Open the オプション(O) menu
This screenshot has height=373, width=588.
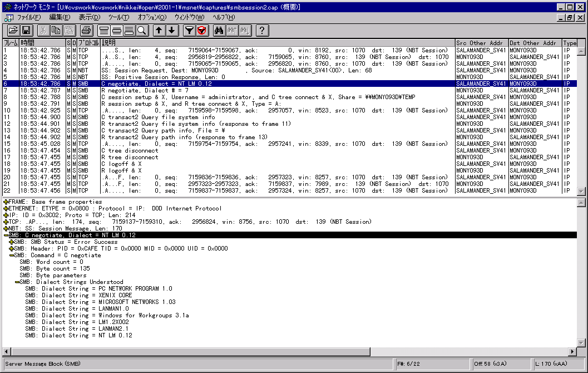point(152,17)
